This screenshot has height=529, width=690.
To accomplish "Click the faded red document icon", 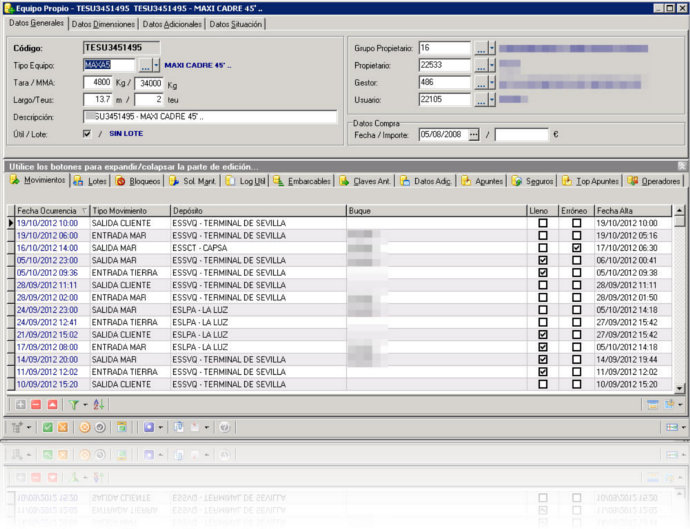I will (x=195, y=427).
